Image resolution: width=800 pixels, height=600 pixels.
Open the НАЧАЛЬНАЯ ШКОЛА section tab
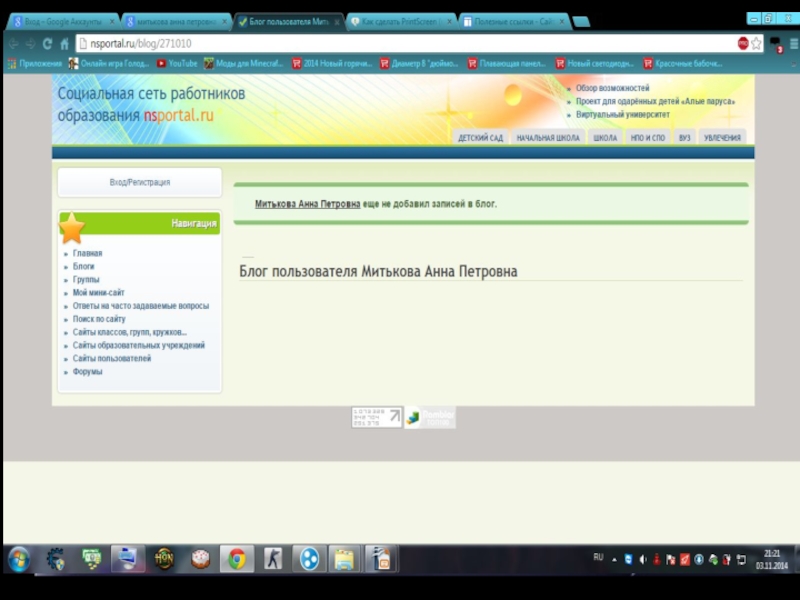(x=547, y=138)
